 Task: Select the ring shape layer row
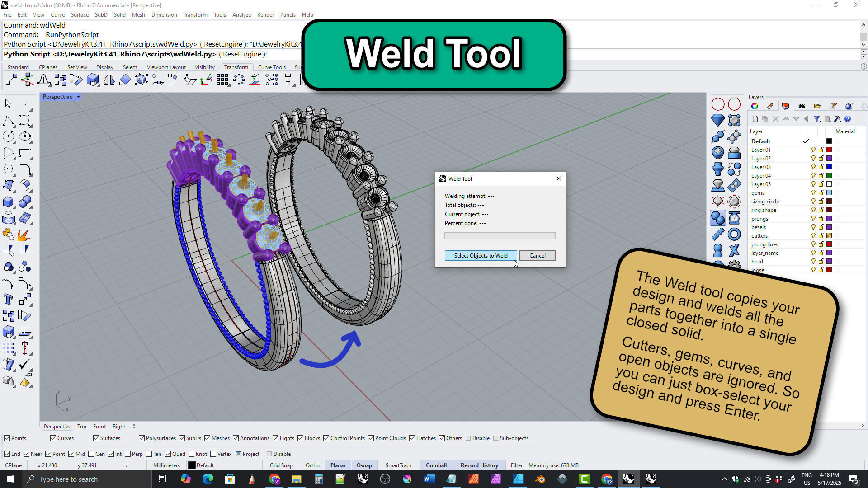point(807,210)
